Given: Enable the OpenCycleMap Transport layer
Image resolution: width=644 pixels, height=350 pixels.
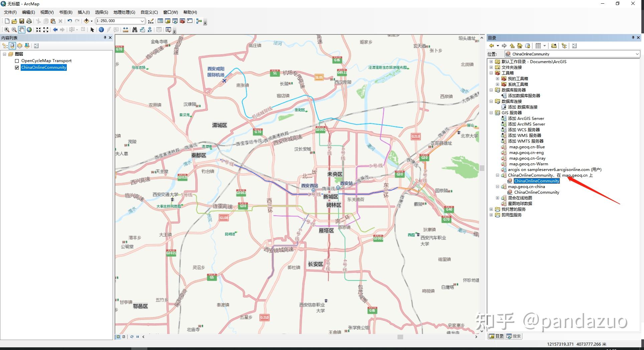Looking at the screenshot, I should [x=17, y=60].
